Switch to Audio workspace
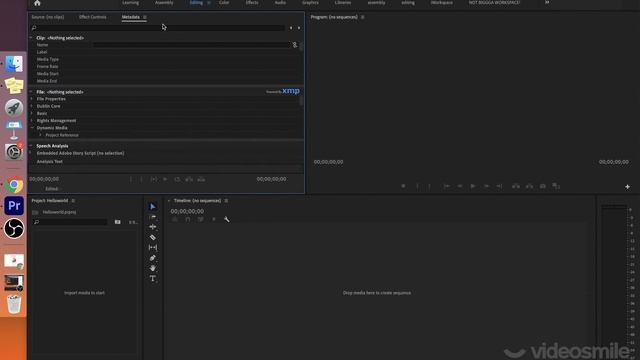Viewport: 640px width, 360px height. pyautogui.click(x=280, y=2)
